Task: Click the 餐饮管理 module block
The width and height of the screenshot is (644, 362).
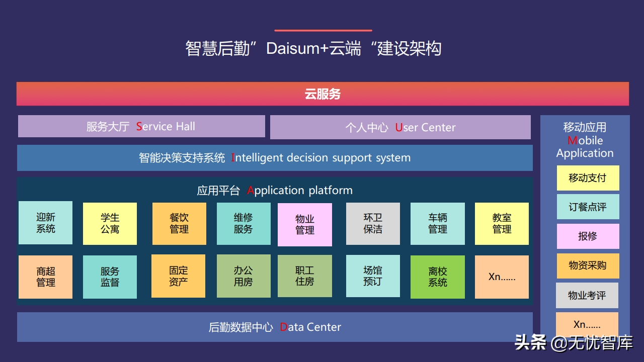Action: click(179, 223)
